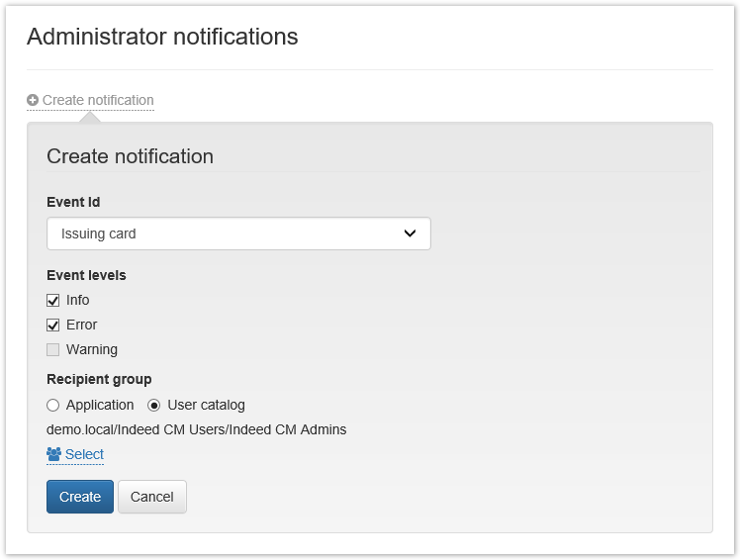The width and height of the screenshot is (740, 560).
Task: Click the Indeed CM Admins group path text
Action: point(196,429)
